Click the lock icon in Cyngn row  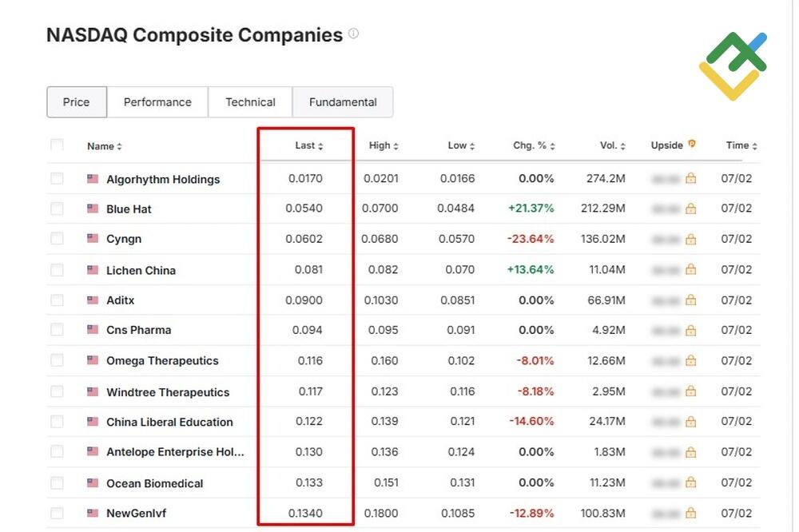pyautogui.click(x=691, y=239)
